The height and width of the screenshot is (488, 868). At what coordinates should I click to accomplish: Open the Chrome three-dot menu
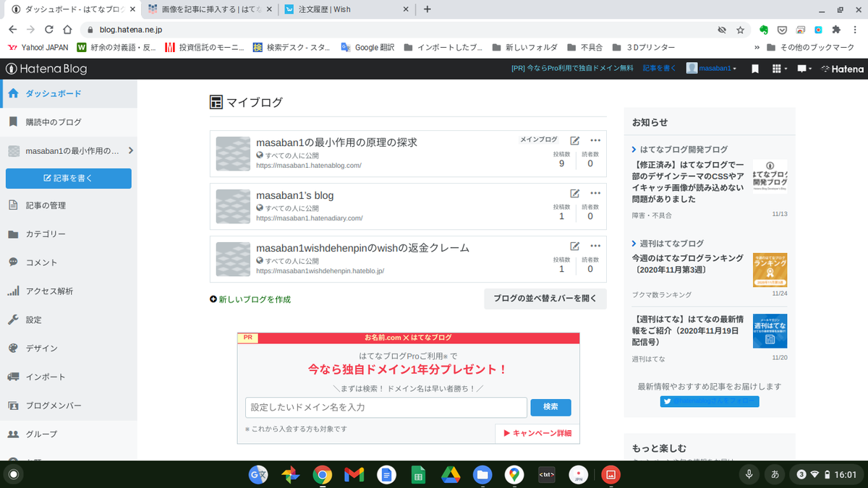[855, 30]
